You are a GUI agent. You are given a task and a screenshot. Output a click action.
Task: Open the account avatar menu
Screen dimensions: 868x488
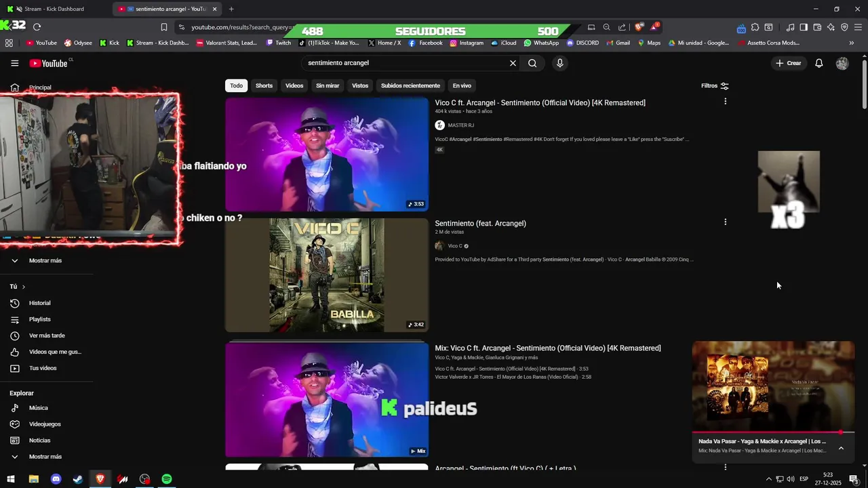(842, 63)
